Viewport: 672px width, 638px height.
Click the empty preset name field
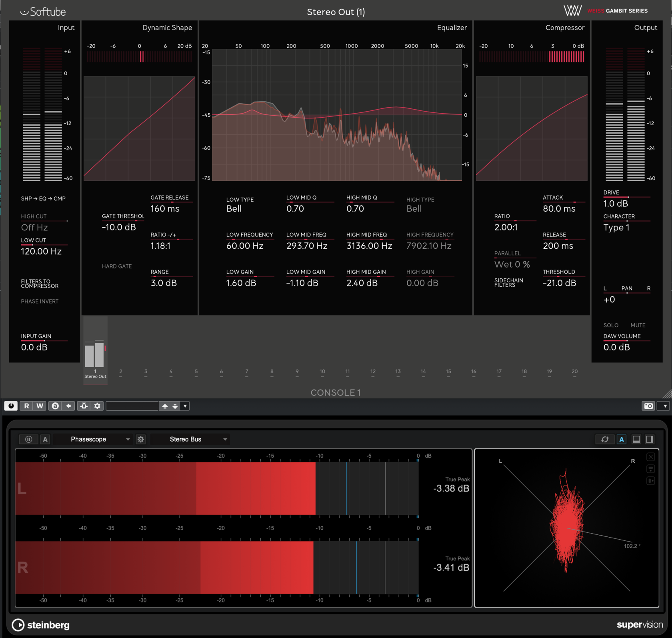(132, 406)
